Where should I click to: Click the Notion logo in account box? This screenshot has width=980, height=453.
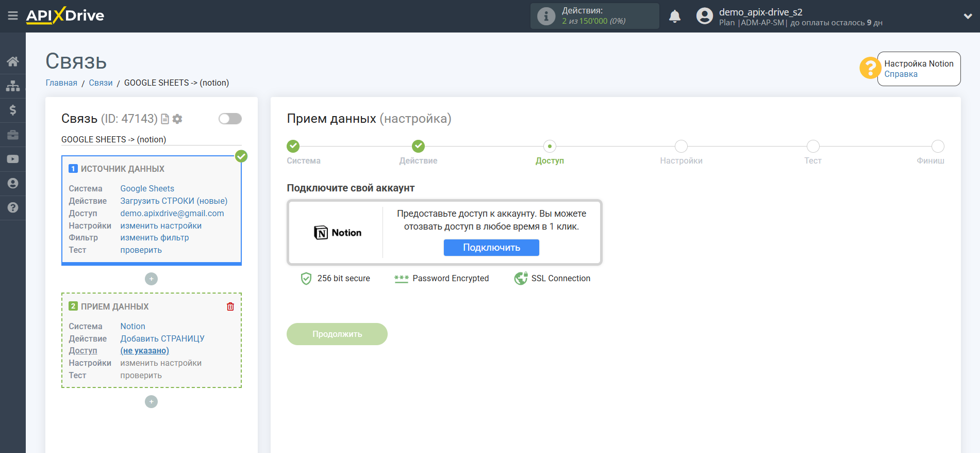coord(338,233)
